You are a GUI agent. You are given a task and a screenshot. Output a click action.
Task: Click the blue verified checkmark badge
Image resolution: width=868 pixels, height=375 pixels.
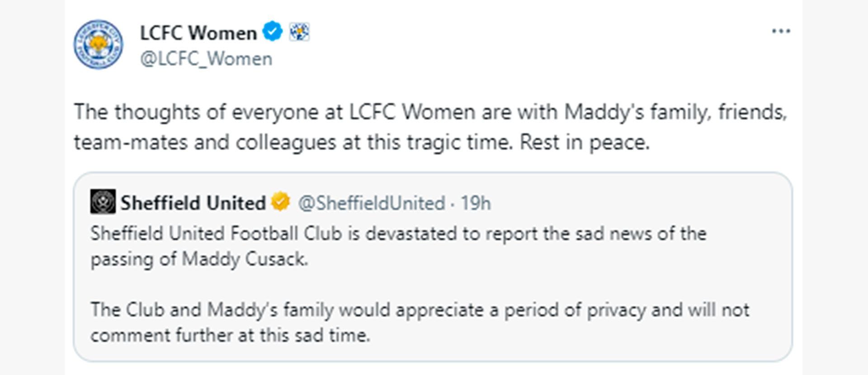coord(273,32)
